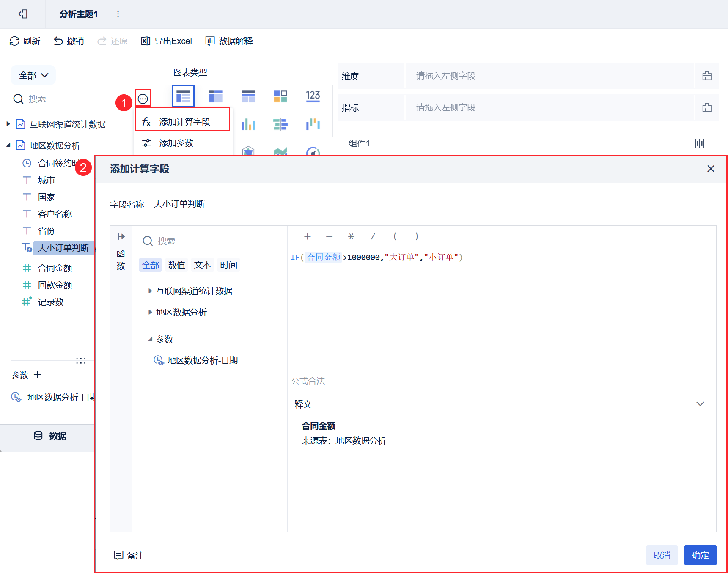Click the 字段名称 input field
The width and height of the screenshot is (728, 573).
(x=434, y=204)
